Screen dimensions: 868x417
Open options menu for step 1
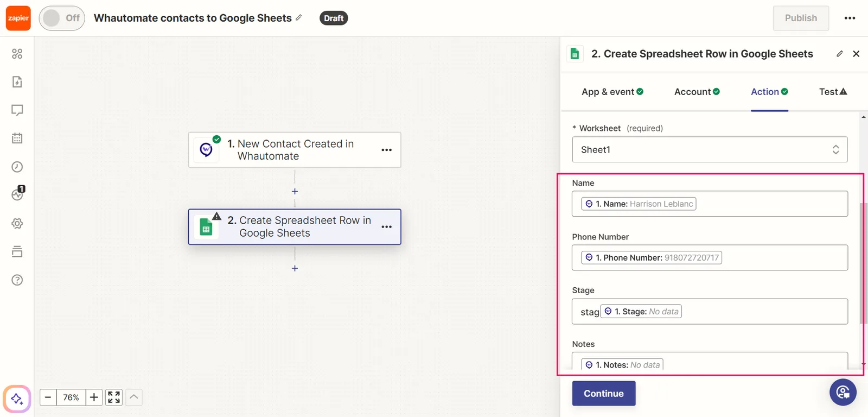click(386, 150)
